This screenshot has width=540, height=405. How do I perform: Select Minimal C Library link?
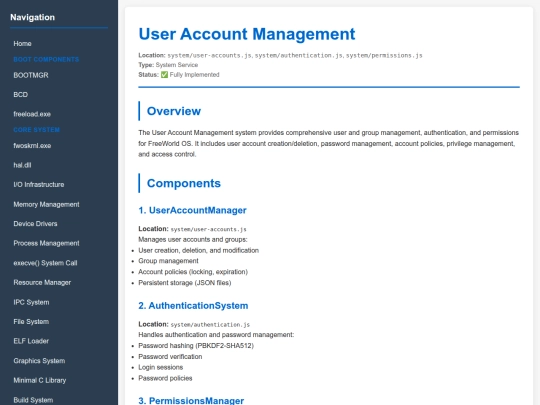pos(40,381)
